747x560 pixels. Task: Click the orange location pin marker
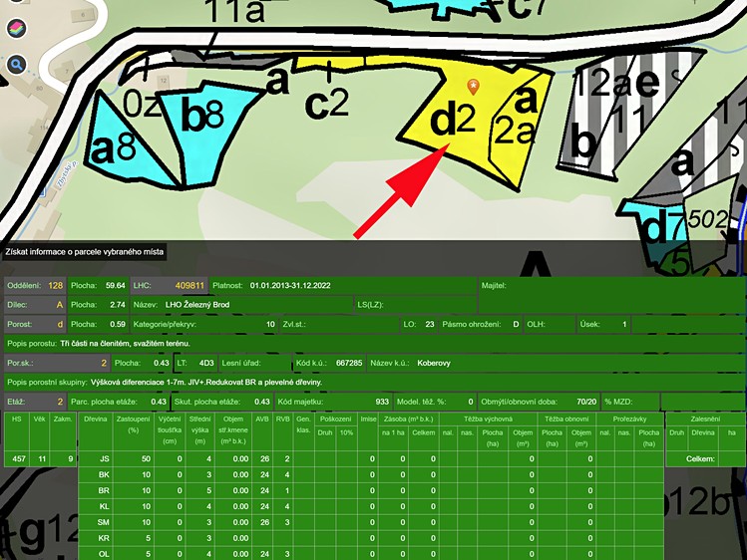click(473, 87)
